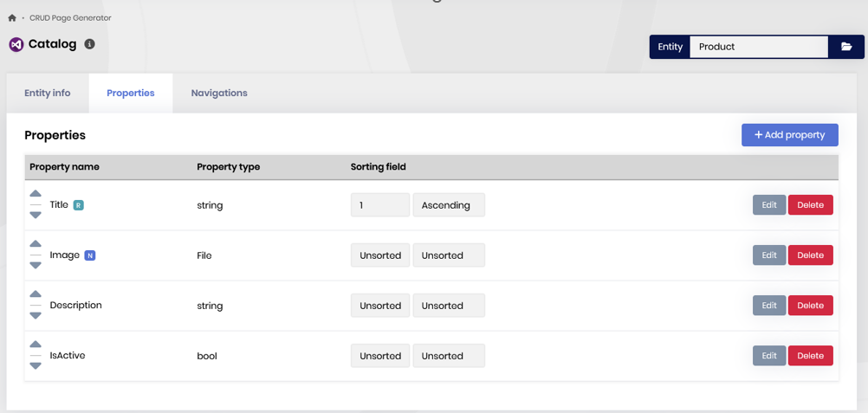Image resolution: width=868 pixels, height=413 pixels.
Task: Move Image property up with arrow
Action: 36,244
